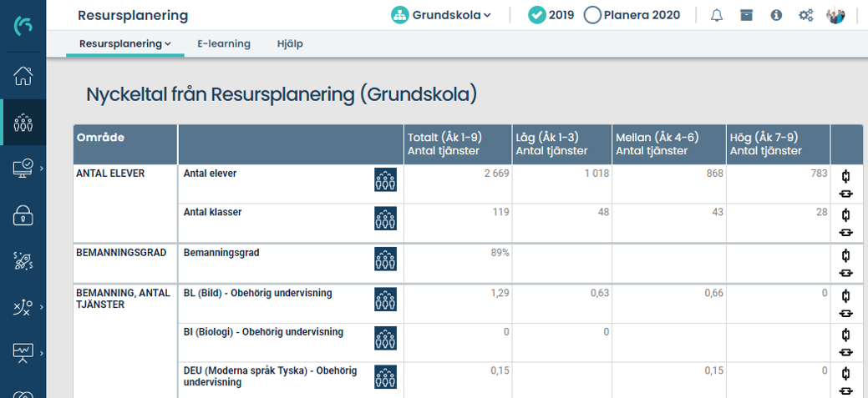Image resolution: width=868 pixels, height=398 pixels.
Task: Click the vertical chain icon in BL (Bild) row
Action: 845,295
